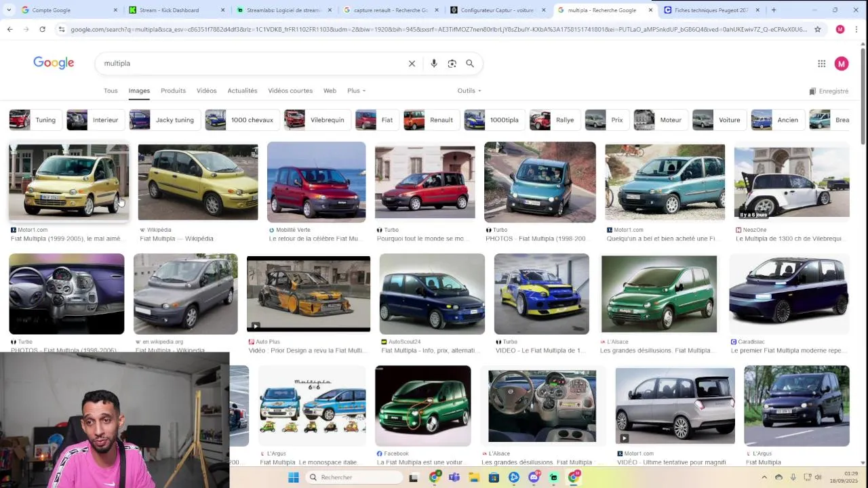Screen dimensions: 868x488
Task: Select the Produits search filter
Action: [173, 90]
